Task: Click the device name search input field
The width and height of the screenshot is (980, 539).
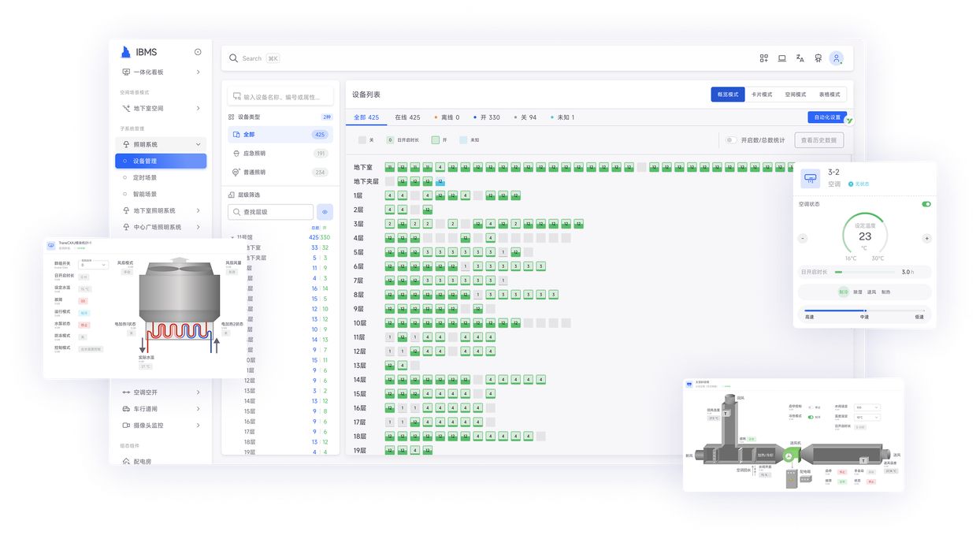Action: pyautogui.click(x=284, y=97)
